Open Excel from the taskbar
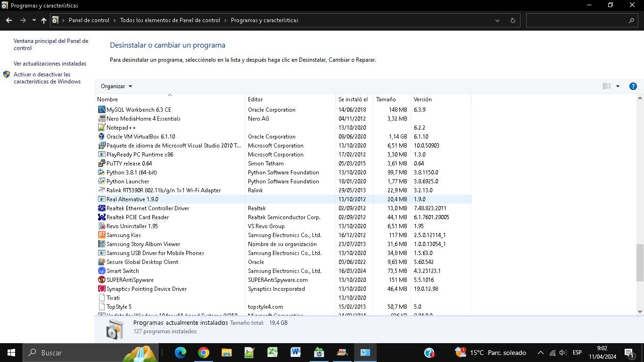 click(272, 353)
